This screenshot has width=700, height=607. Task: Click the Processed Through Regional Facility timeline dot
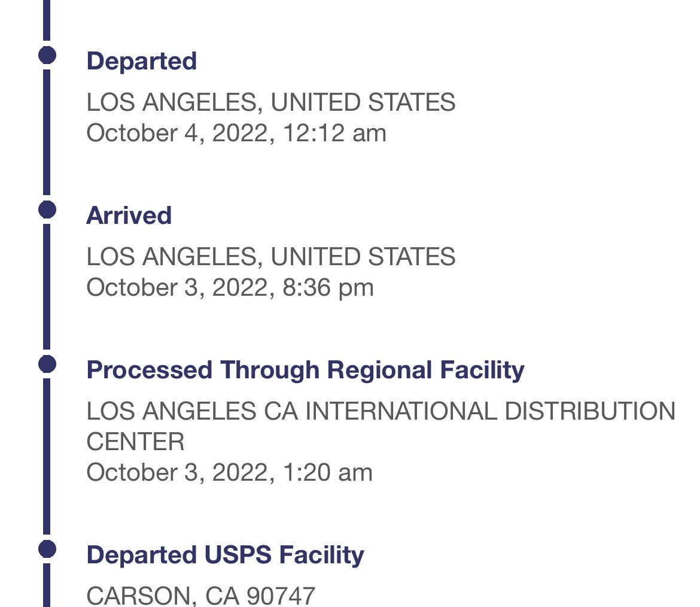click(x=47, y=364)
